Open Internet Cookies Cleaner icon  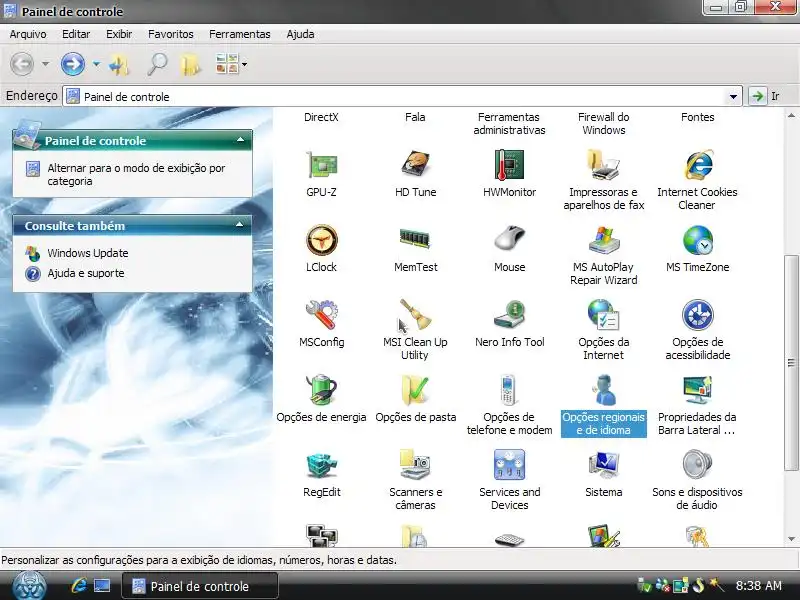(697, 165)
